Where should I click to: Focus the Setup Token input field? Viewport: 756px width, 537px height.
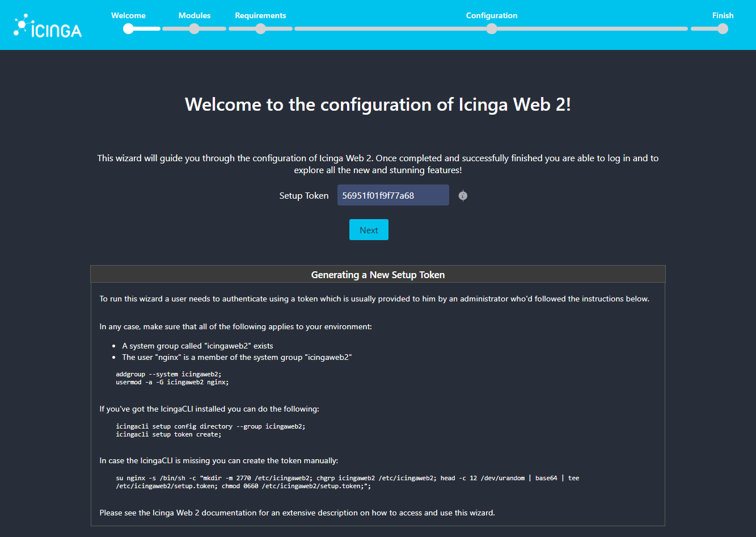coord(393,195)
